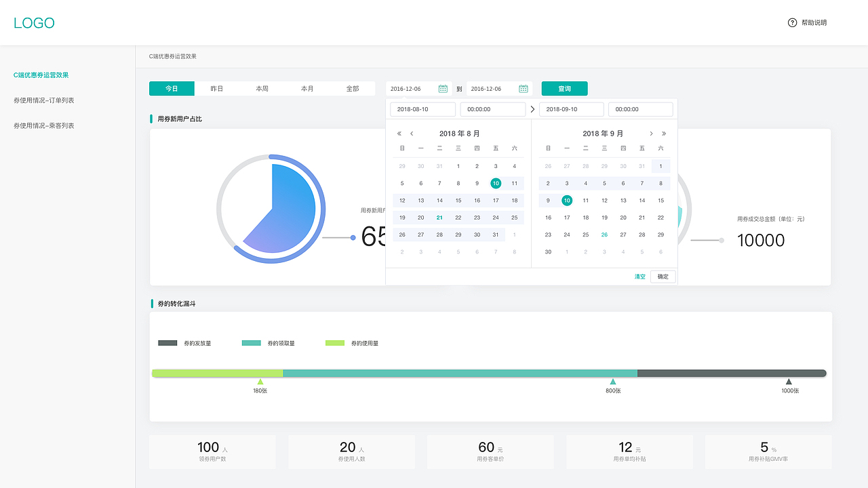Click the 用券新用户占比 section title
The height and width of the screenshot is (488, 868).
(180, 119)
